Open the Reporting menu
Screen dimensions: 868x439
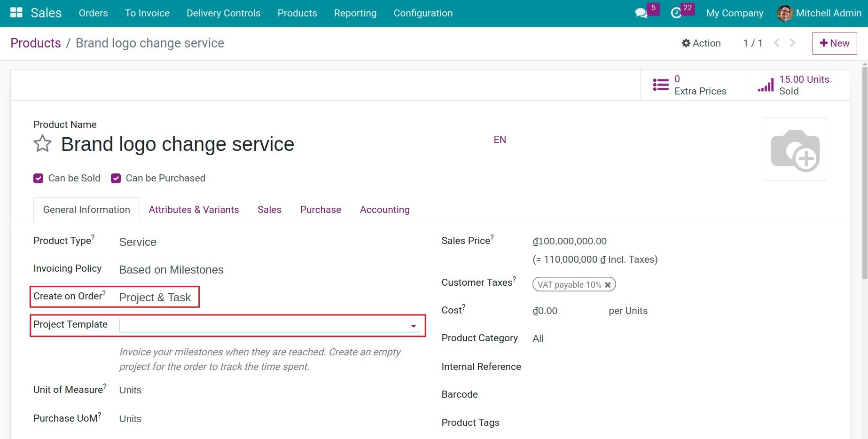[x=355, y=13]
